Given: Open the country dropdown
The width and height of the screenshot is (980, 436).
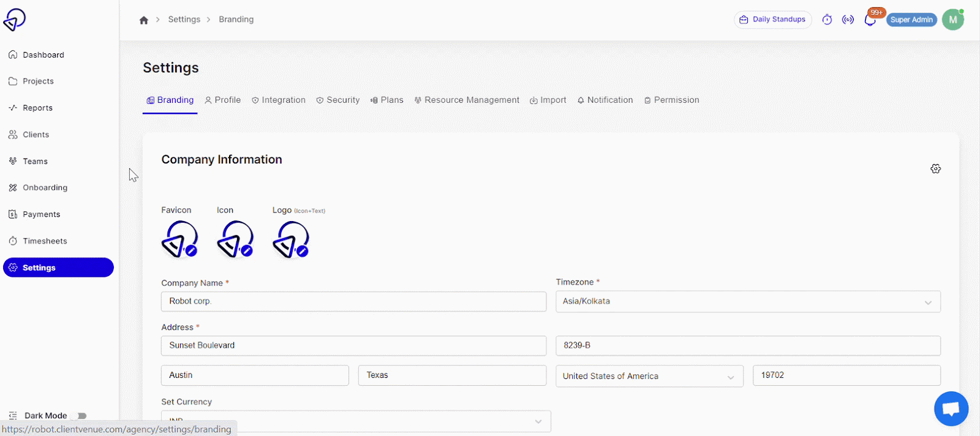Looking at the screenshot, I should point(649,376).
